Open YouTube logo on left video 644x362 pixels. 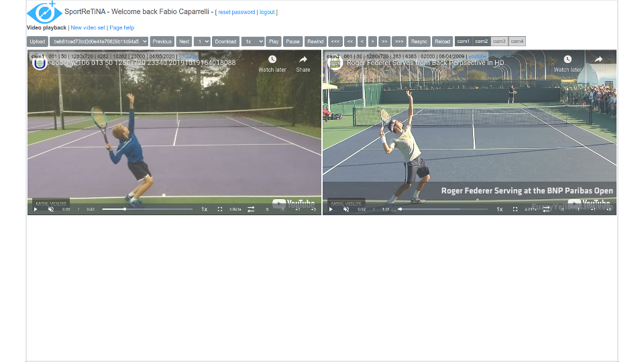293,204
